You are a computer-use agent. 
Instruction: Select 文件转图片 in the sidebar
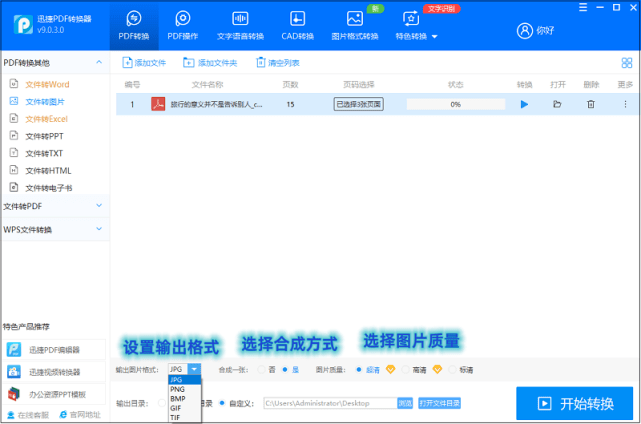pyautogui.click(x=45, y=101)
